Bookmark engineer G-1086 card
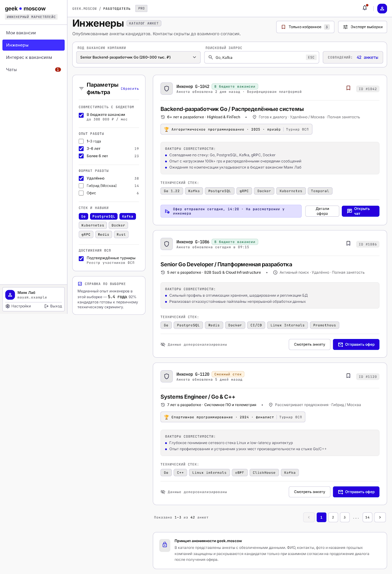This screenshot has width=392, height=574. pos(348,243)
